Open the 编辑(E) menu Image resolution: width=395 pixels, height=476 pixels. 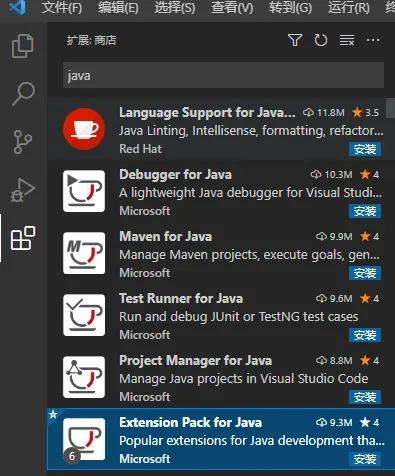coord(118,7)
